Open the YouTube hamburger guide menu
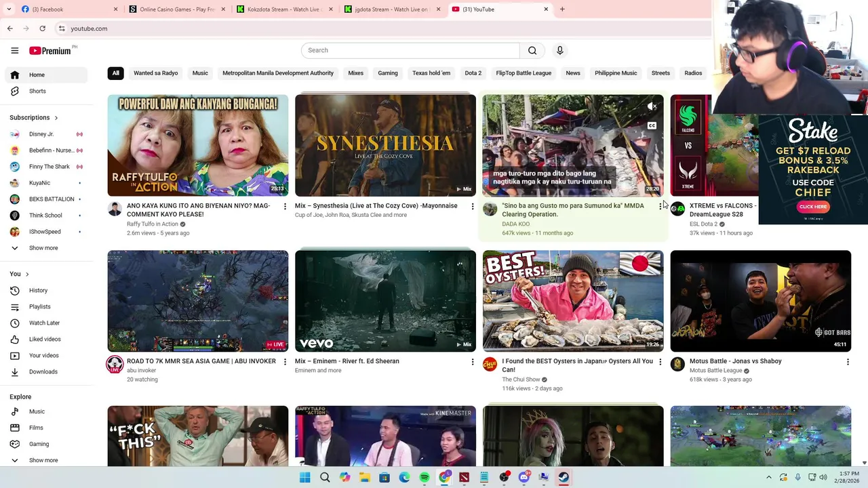The image size is (868, 488). tap(14, 50)
